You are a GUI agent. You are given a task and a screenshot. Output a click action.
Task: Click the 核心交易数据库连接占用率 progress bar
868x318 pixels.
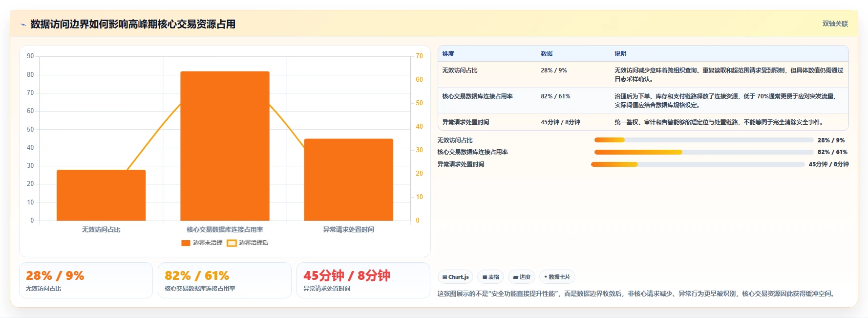703,152
